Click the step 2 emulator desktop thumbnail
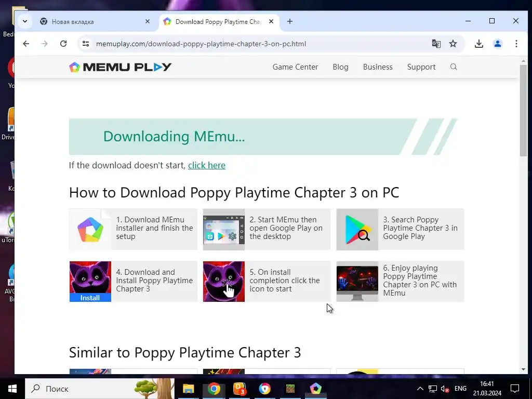 223,229
